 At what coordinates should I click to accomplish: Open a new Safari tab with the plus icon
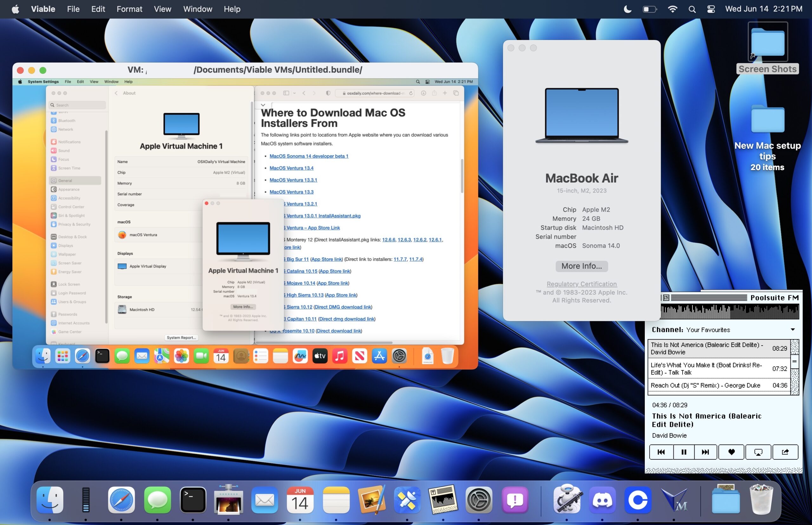click(445, 93)
